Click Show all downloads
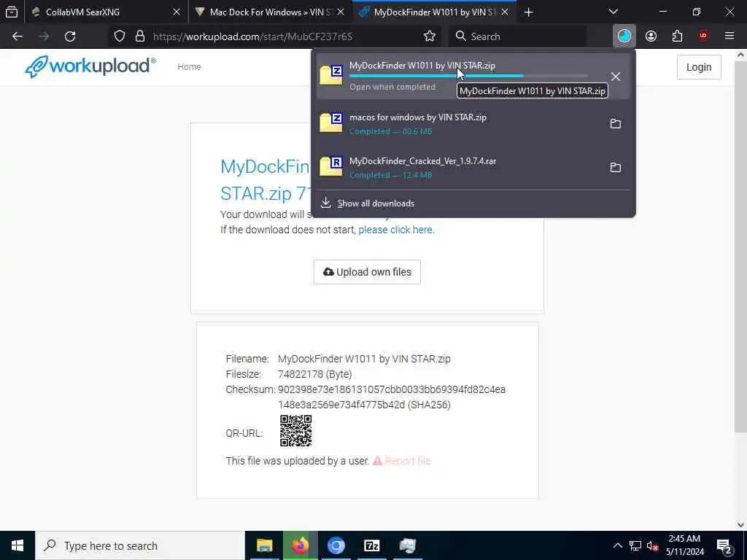 pos(376,203)
